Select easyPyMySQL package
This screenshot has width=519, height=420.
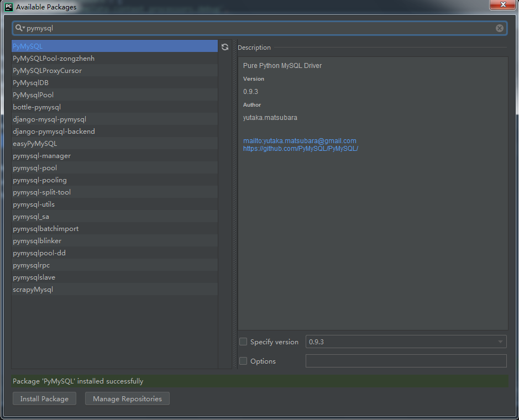[114, 143]
